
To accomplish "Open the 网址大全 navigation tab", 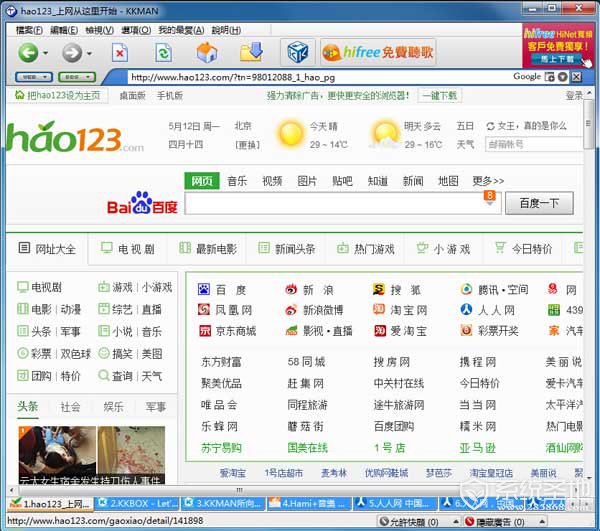I will point(47,249).
